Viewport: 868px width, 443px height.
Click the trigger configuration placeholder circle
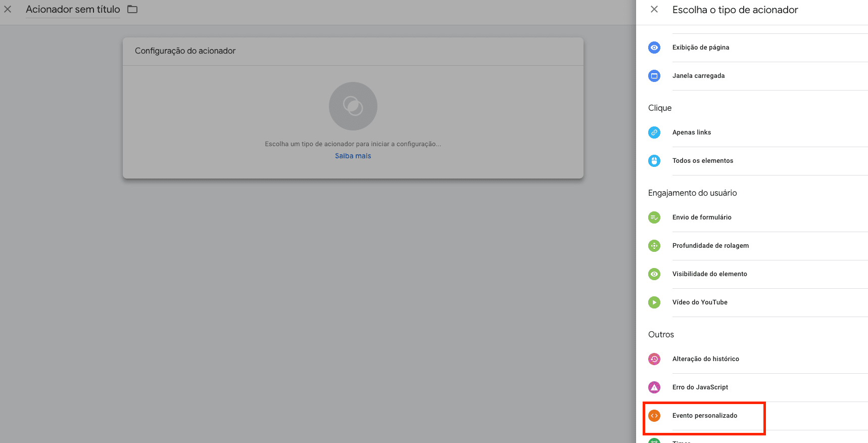(353, 106)
